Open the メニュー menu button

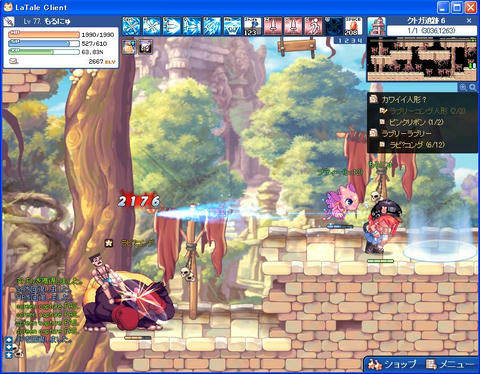[450, 365]
